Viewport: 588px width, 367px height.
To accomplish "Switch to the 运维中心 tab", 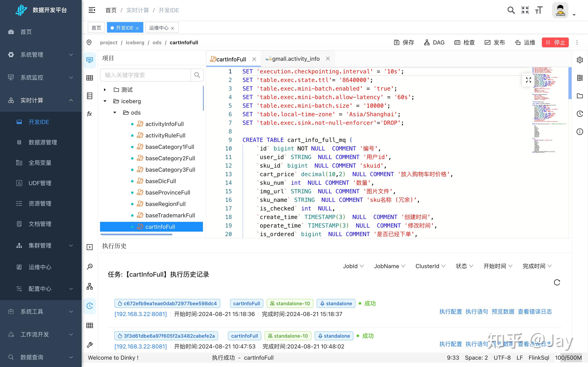I will pyautogui.click(x=158, y=28).
